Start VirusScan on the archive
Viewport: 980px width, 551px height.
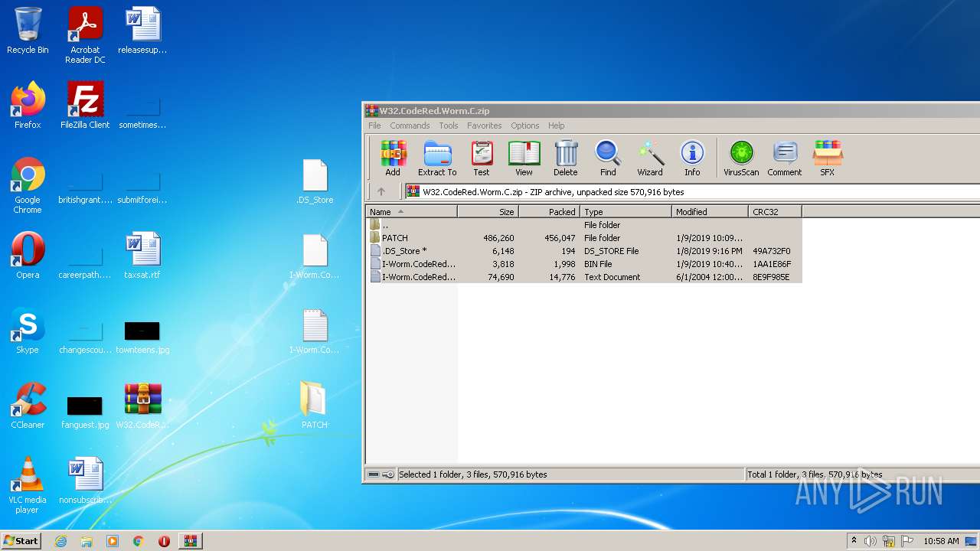click(741, 158)
